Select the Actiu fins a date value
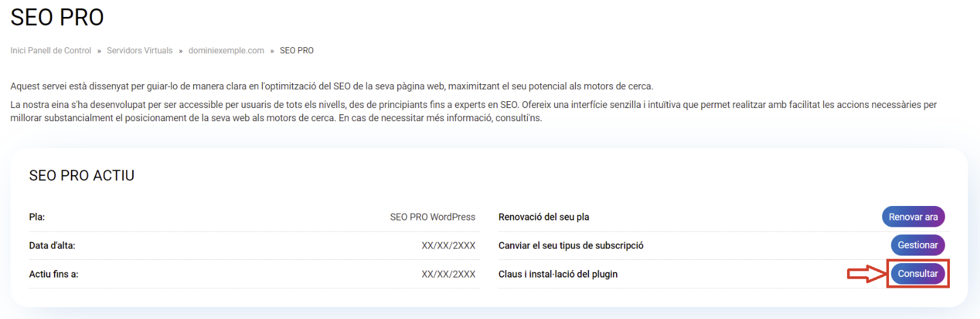 [449, 274]
